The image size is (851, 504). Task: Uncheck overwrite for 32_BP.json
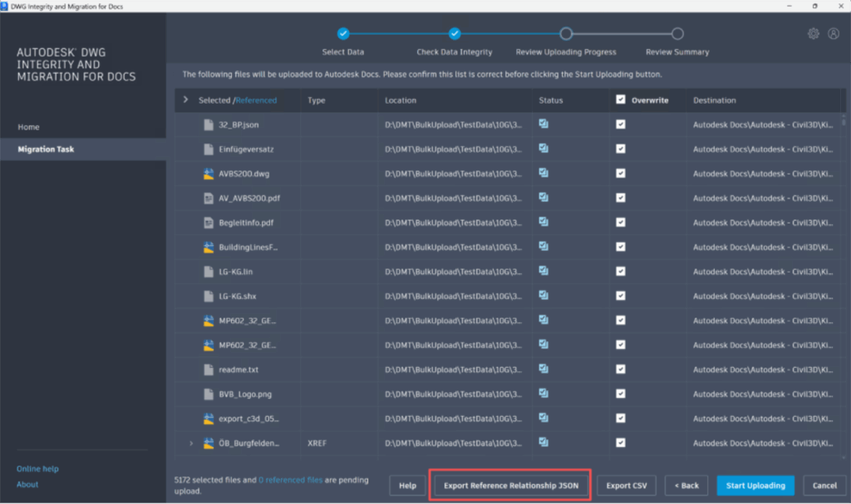621,125
